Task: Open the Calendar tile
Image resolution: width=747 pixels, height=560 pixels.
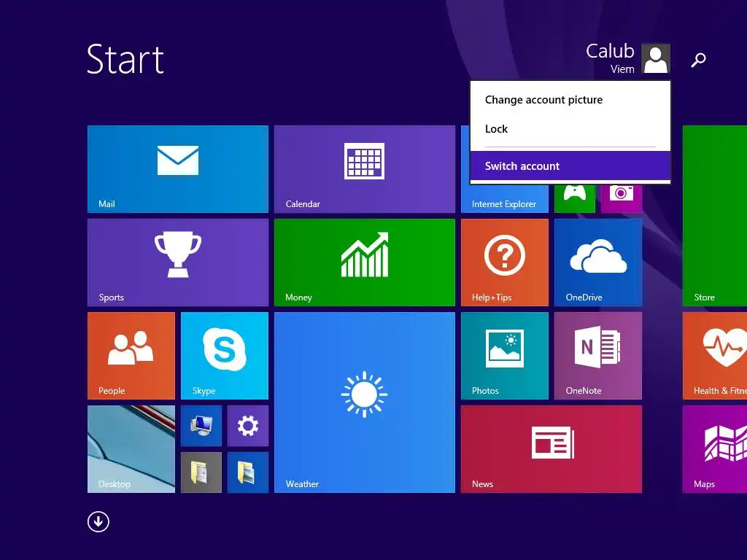Action: [365, 169]
